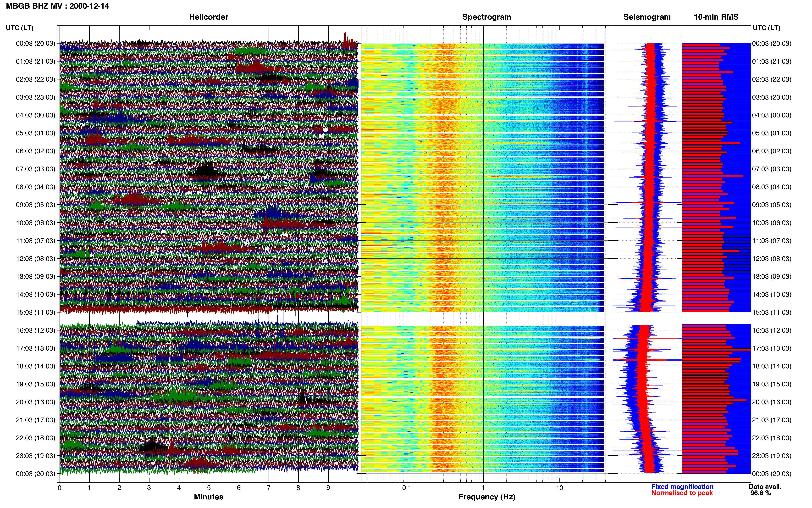Click the left '15:03 (11:03)' time label
Screen dimensions: 812x508
(x=35, y=313)
